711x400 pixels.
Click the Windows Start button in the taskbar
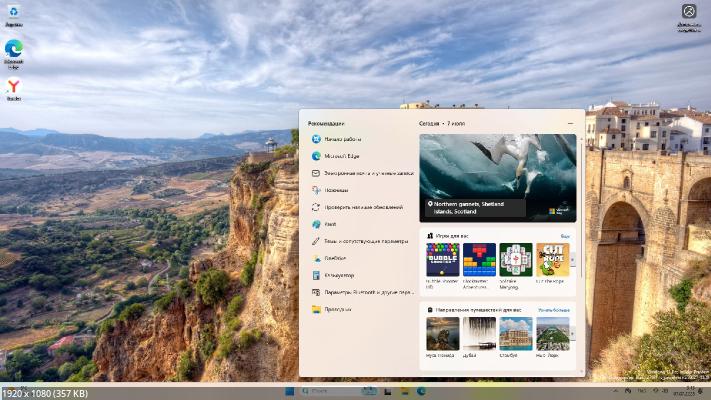pyautogui.click(x=289, y=391)
